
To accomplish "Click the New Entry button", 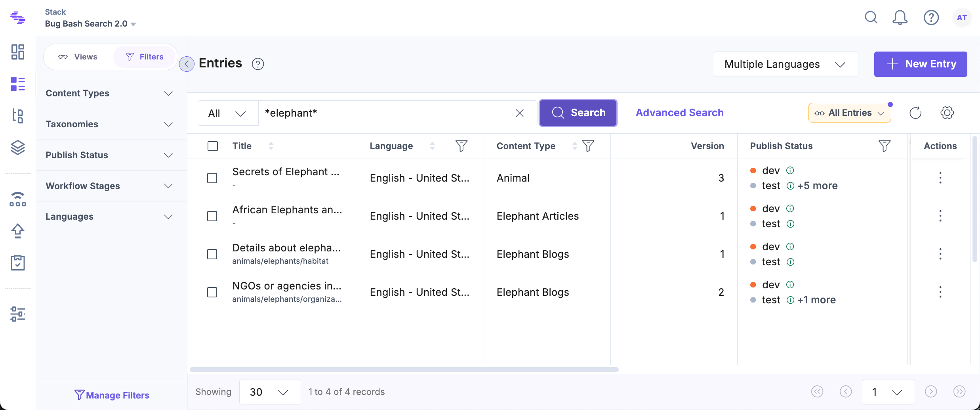I will 920,64.
